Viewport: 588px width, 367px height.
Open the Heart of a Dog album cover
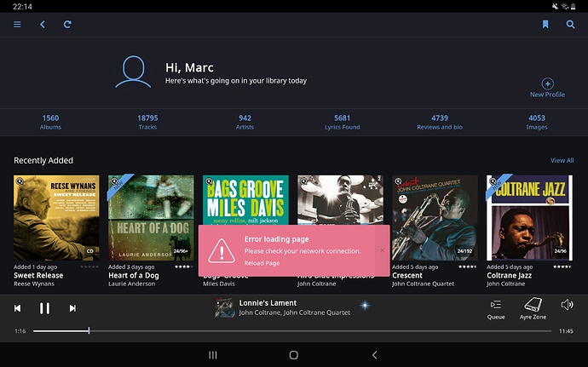click(x=151, y=218)
